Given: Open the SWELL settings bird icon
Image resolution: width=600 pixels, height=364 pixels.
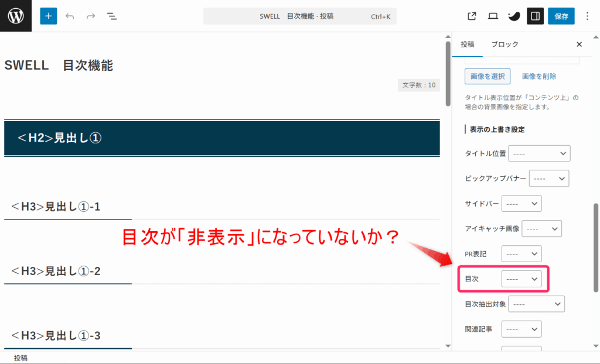Looking at the screenshot, I should click(514, 16).
